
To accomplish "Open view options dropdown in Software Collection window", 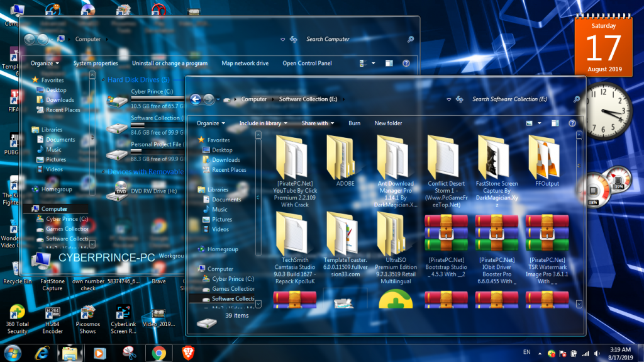I will click(539, 123).
